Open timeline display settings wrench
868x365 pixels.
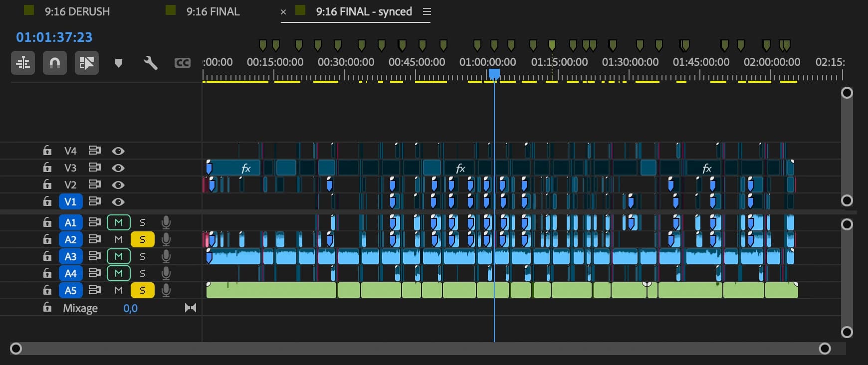(150, 63)
